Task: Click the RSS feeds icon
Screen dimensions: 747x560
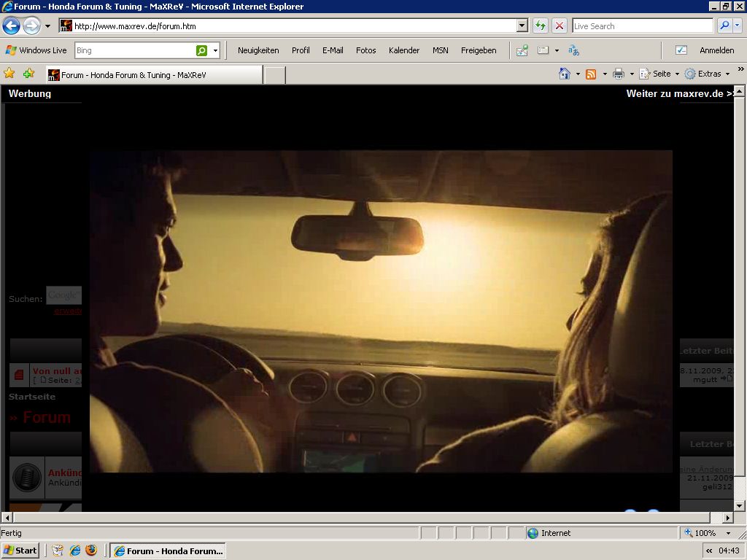Action: coord(591,74)
